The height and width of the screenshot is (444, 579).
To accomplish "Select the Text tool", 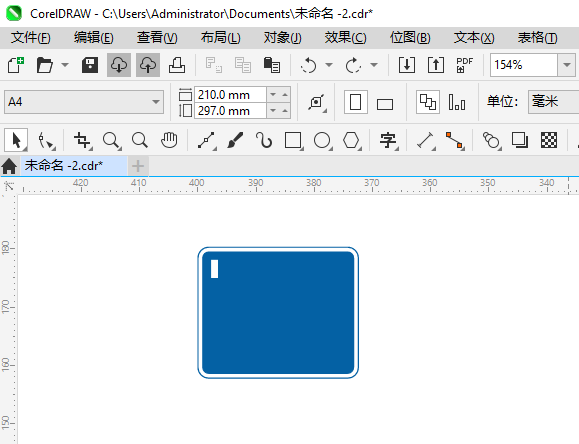I will 388,141.
